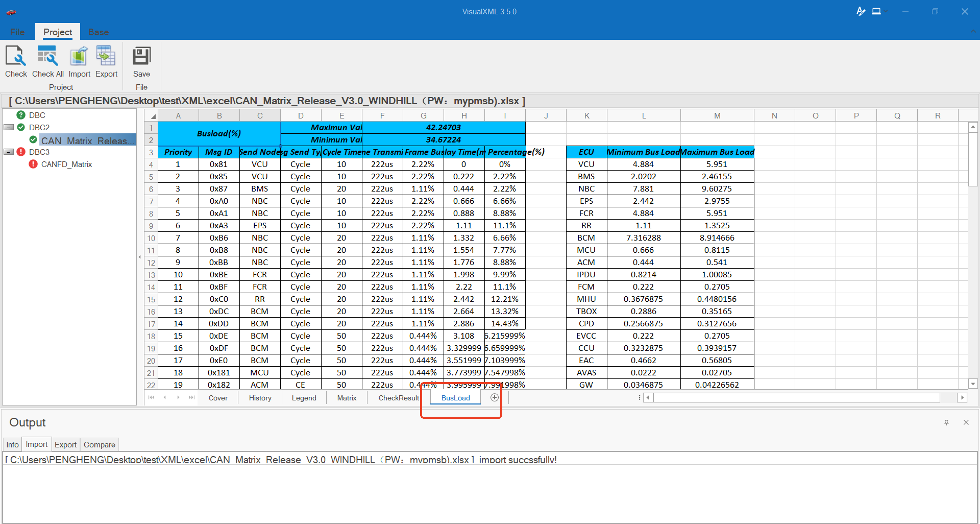This screenshot has width=980, height=524.
Task: Click the 9.60275 maximum bus load cell
Action: point(717,188)
